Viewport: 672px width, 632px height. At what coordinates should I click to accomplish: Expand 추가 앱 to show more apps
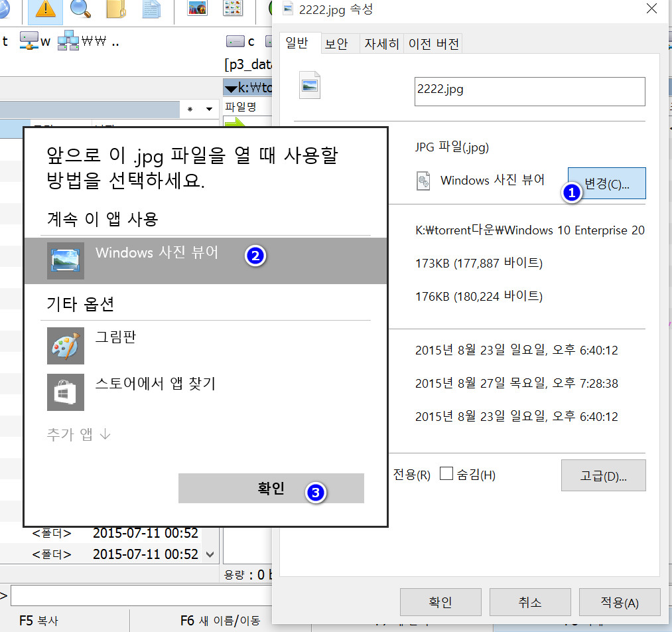tap(78, 434)
